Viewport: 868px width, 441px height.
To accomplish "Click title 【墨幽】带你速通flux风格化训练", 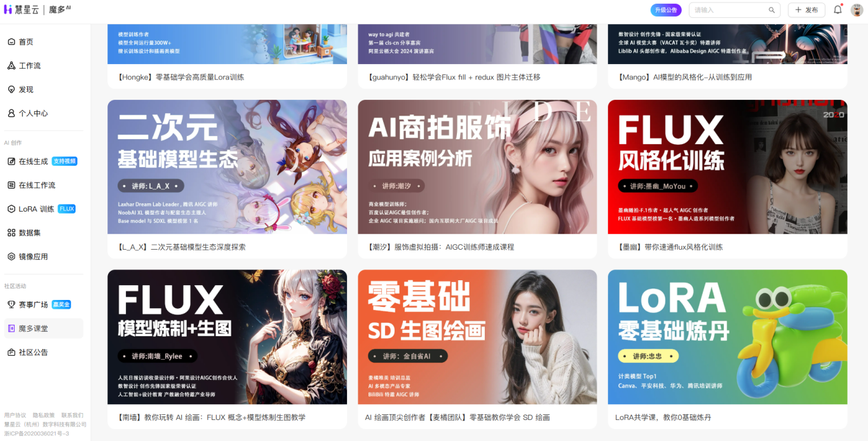I will click(x=670, y=247).
